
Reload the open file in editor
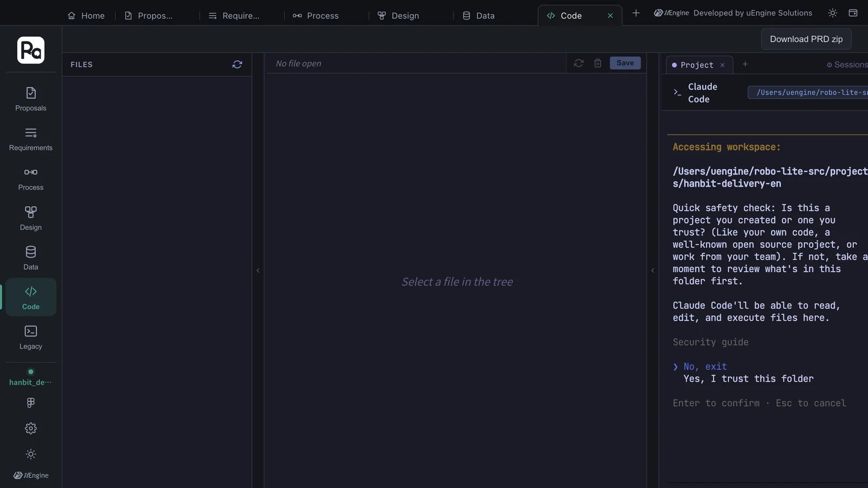point(579,63)
